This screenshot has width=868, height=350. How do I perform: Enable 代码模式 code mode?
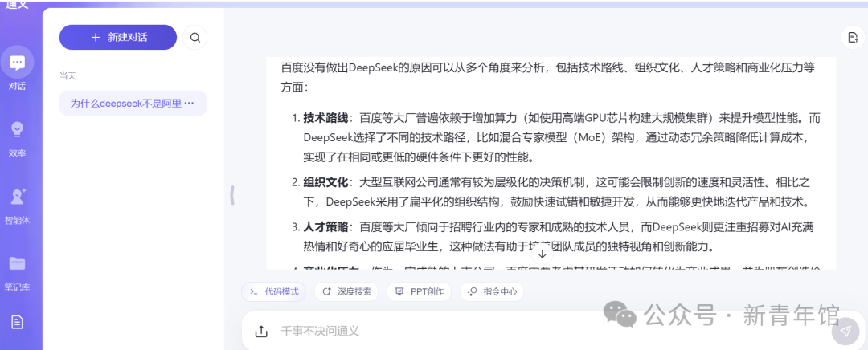[273, 291]
